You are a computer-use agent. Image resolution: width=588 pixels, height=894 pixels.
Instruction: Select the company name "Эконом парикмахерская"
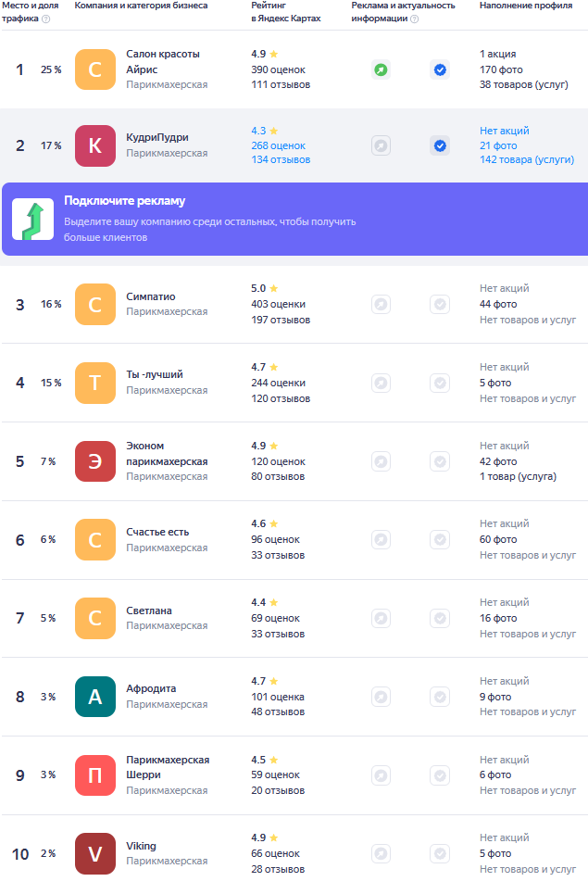(x=167, y=453)
